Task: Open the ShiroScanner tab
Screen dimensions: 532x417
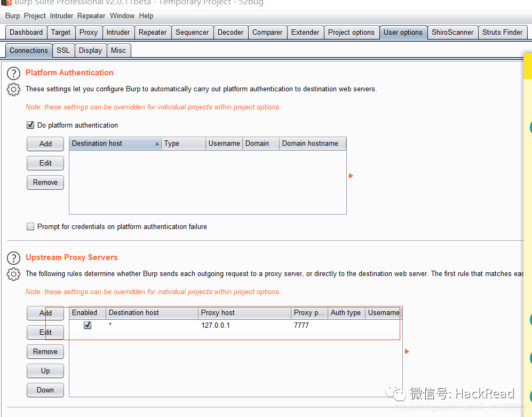Action: [x=452, y=32]
